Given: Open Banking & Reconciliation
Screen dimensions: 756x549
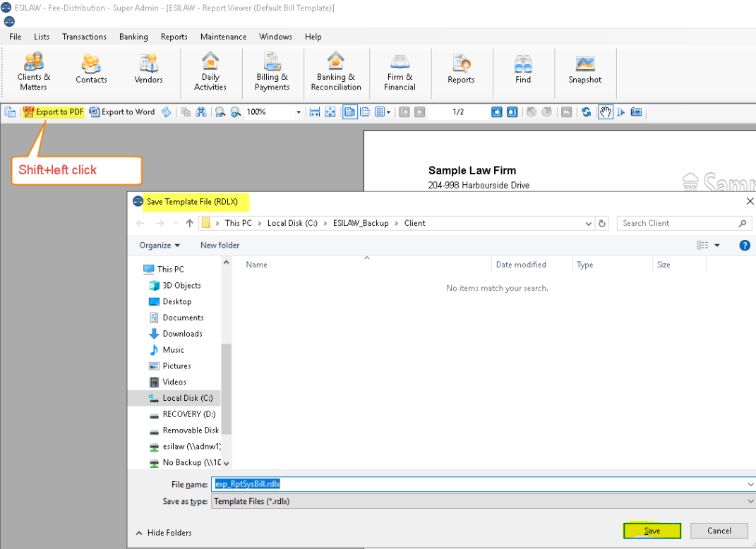Looking at the screenshot, I should point(336,72).
